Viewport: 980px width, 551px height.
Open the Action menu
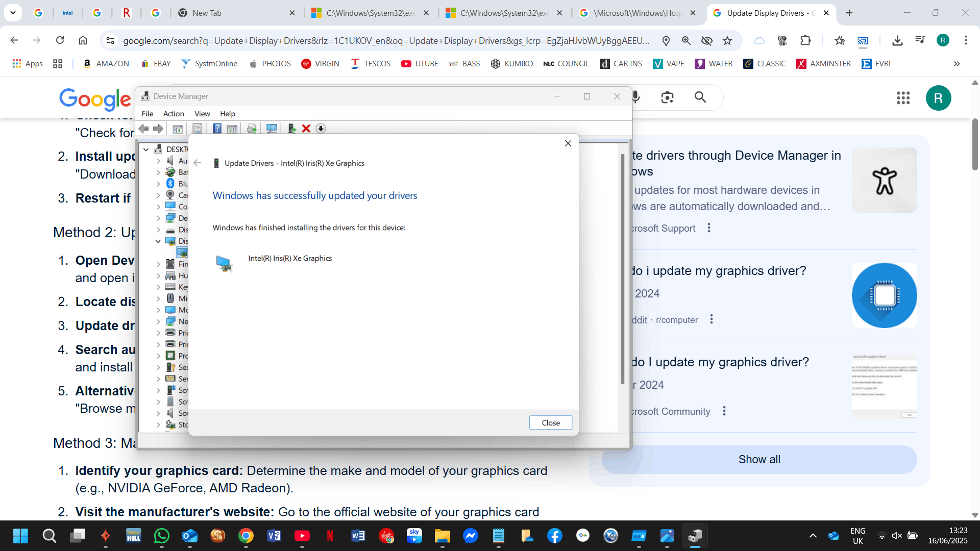point(174,113)
